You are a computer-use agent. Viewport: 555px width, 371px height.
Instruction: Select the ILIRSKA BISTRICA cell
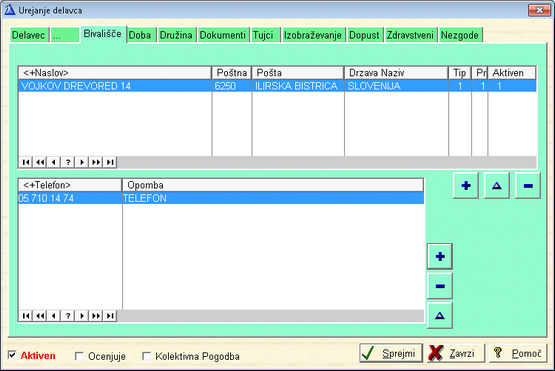point(298,86)
